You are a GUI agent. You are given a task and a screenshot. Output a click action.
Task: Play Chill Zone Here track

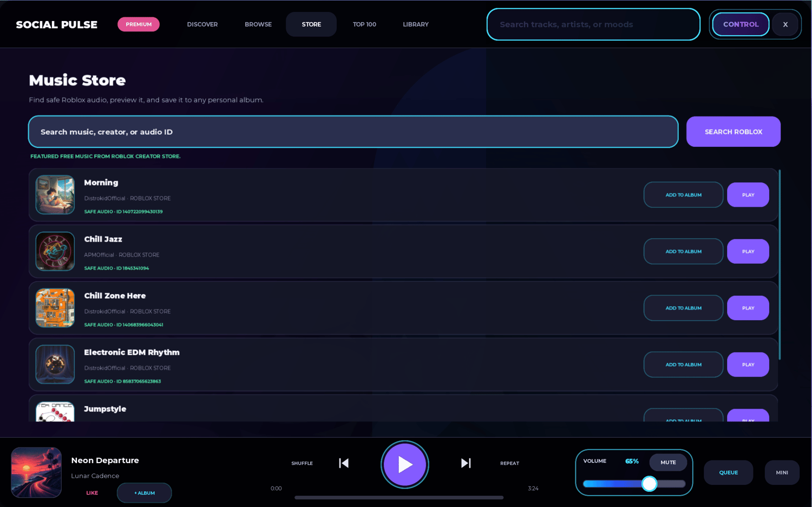pos(748,308)
